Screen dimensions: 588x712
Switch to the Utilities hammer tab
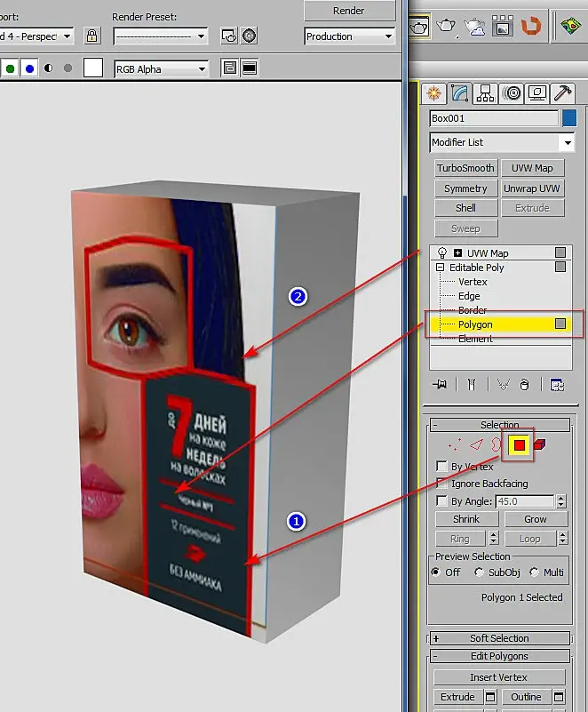point(562,93)
